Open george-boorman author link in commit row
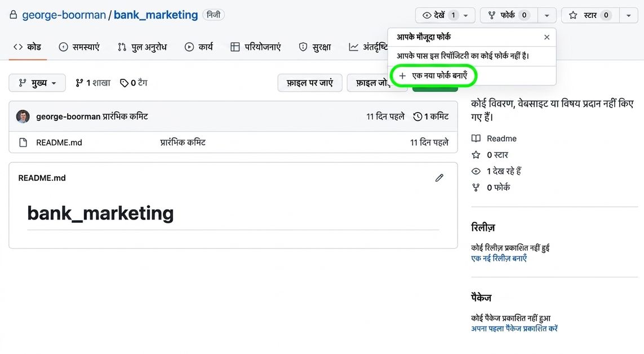644x354 pixels. point(68,116)
